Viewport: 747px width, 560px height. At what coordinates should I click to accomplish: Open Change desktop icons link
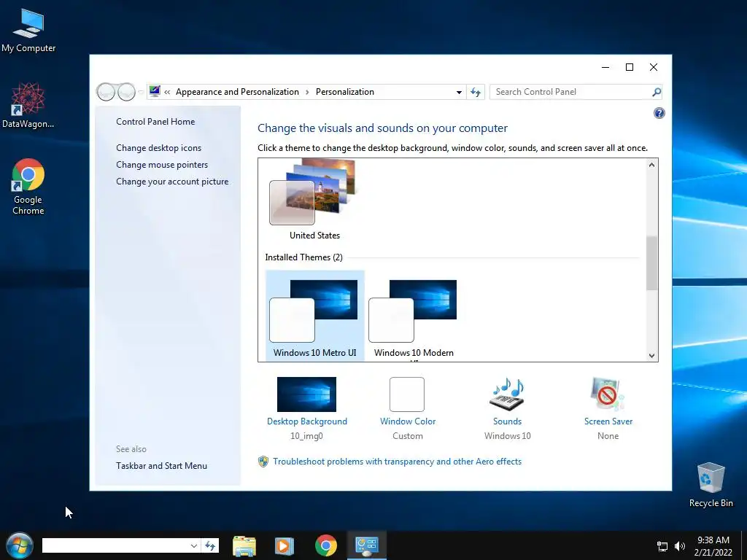point(158,147)
